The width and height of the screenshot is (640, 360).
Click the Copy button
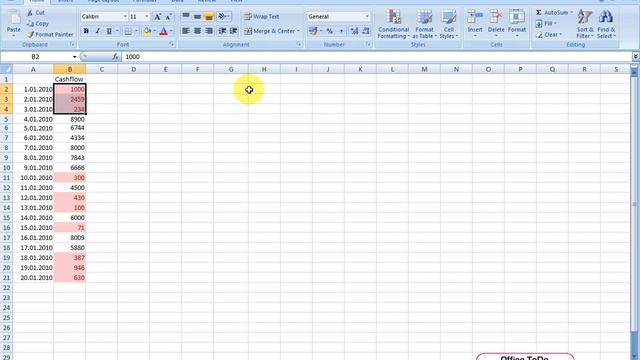coord(38,24)
